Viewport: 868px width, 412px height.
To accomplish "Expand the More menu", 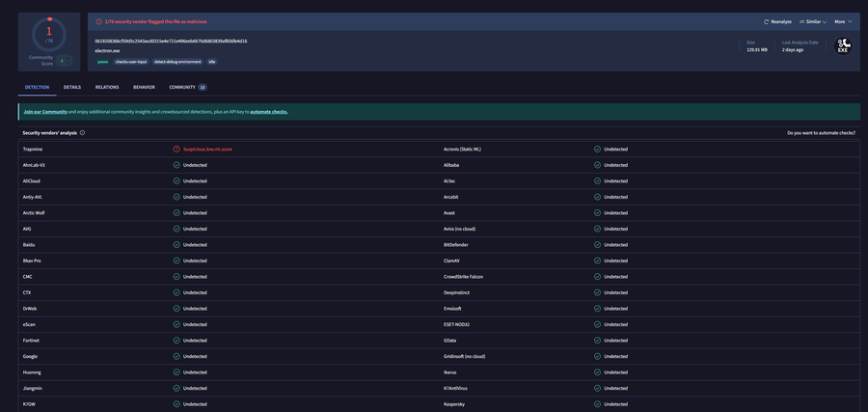I will [843, 21].
